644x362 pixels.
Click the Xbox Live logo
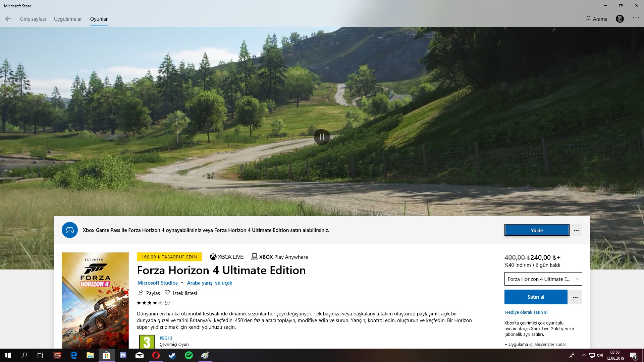click(x=227, y=257)
